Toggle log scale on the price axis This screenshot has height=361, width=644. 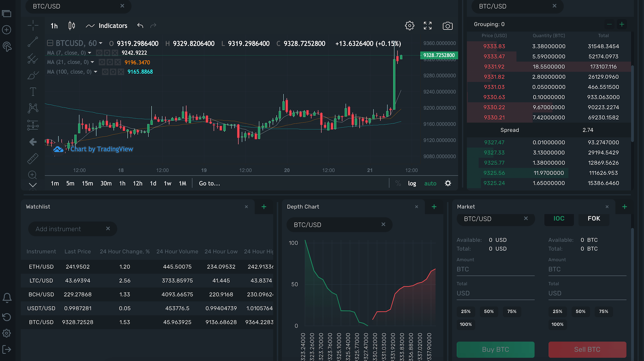pos(411,183)
